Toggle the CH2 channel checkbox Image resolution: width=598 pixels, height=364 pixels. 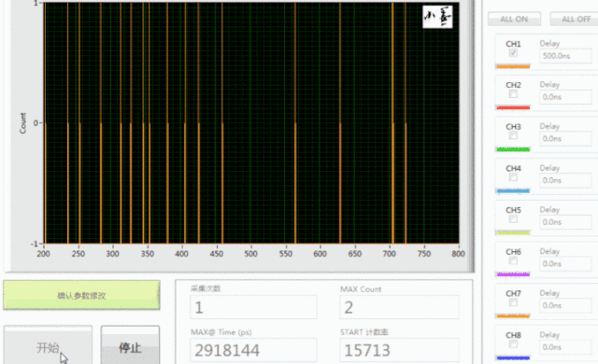tap(513, 93)
